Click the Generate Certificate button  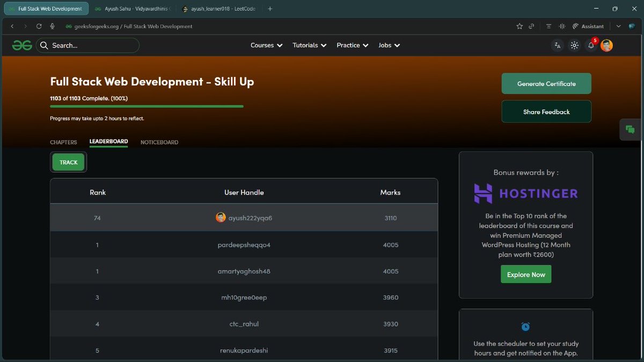546,84
